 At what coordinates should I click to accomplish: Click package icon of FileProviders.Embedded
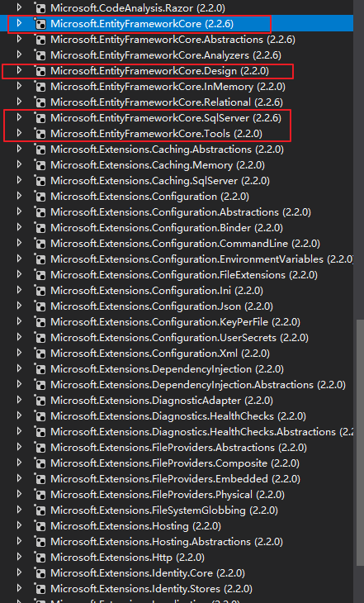(x=40, y=479)
